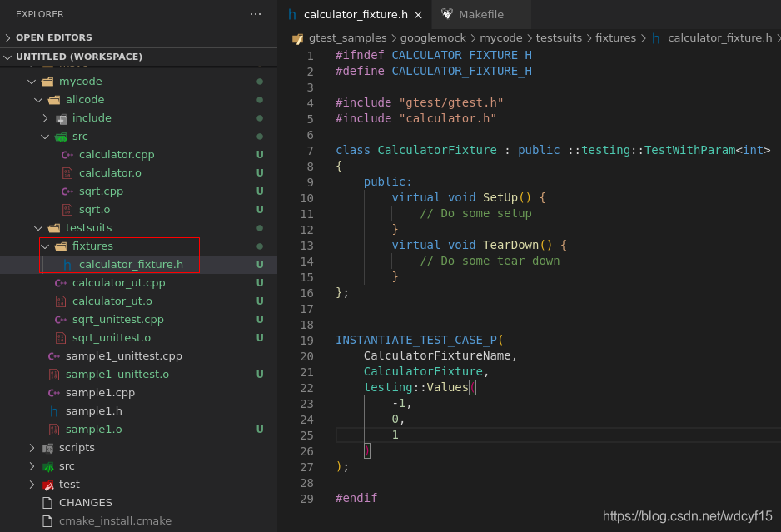781x532 pixels.
Task: Close the calculator_fixture.h tab
Action: click(418, 15)
